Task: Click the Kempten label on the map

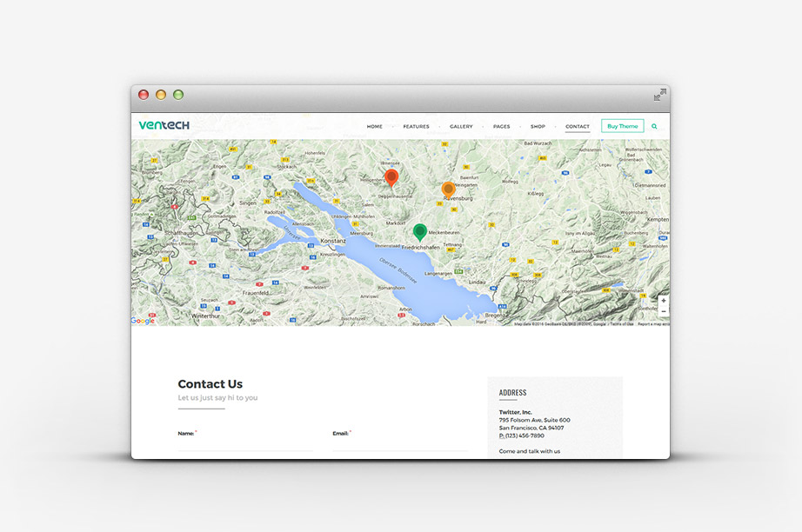Action: click(x=658, y=219)
